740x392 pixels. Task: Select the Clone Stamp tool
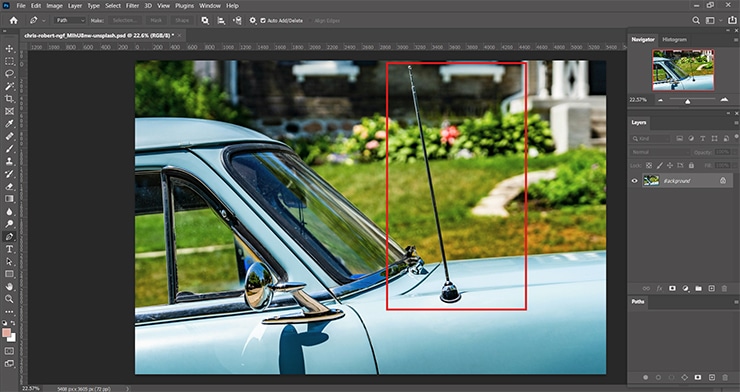[9, 161]
